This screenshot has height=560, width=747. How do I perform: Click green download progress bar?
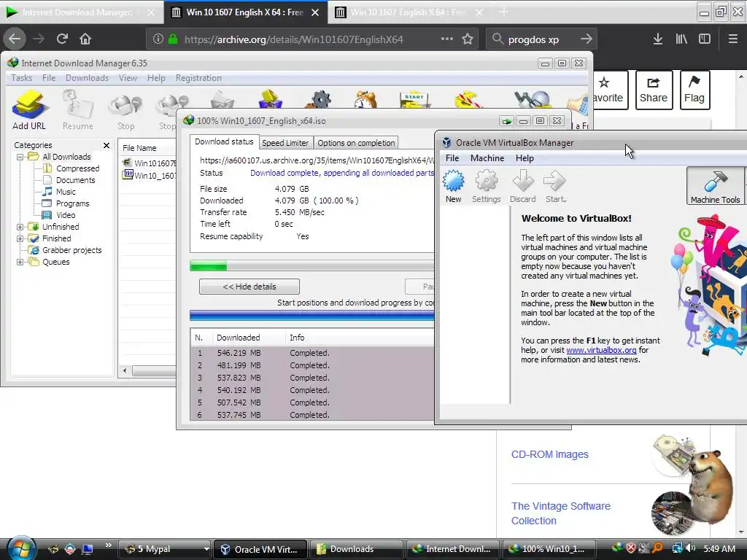[312, 265]
